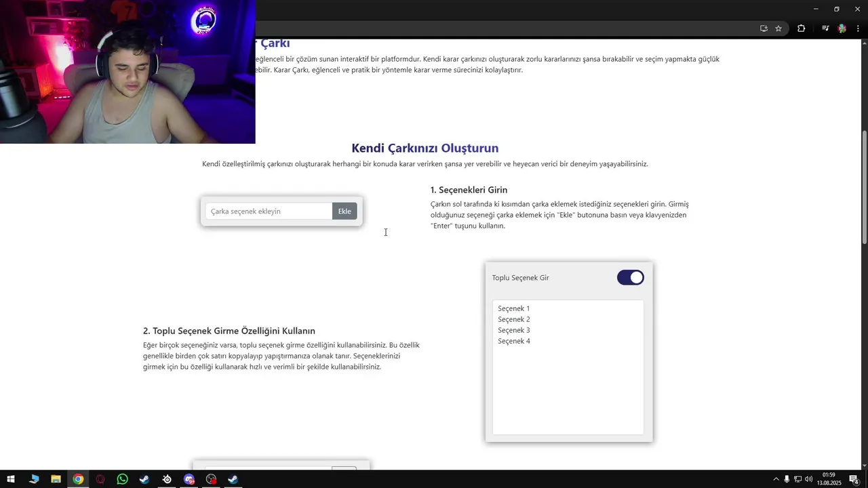Screen dimensions: 868x488
Task: Click the Ekle button
Action: (x=344, y=211)
